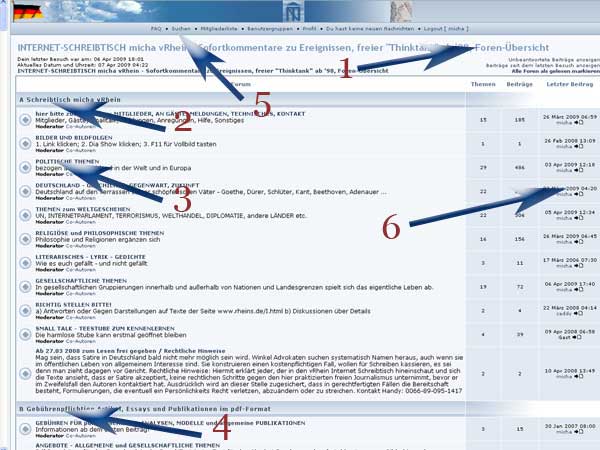Open the category A Schreibtisch micha vRhein
600x450 pixels.
tap(70, 99)
